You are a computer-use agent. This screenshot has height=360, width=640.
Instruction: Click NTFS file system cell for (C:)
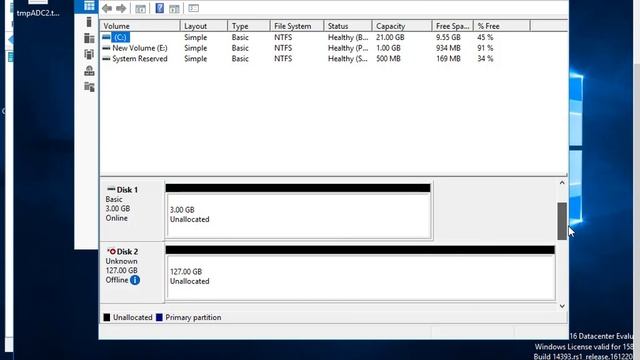coord(283,37)
